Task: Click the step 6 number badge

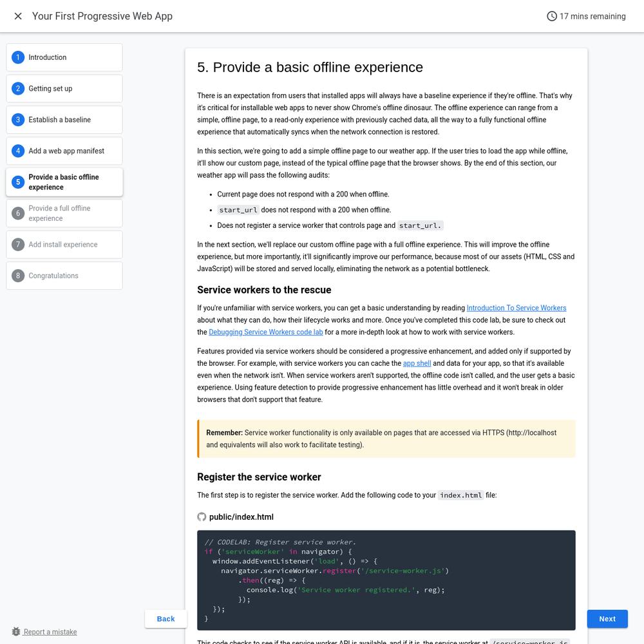Action: pos(17,213)
